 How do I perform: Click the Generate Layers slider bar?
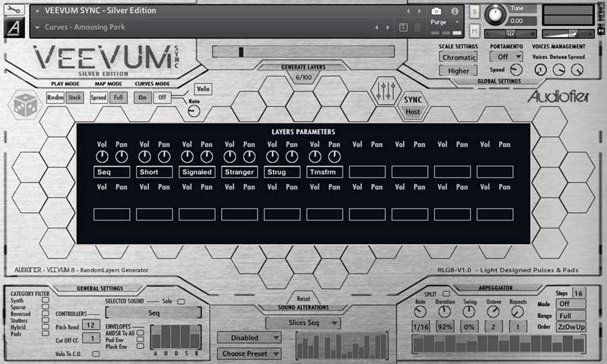pyautogui.click(x=303, y=52)
